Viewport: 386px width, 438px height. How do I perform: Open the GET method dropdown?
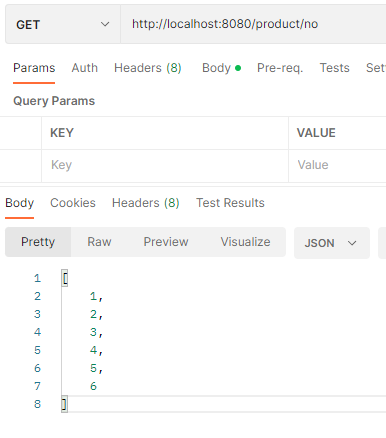click(x=63, y=24)
